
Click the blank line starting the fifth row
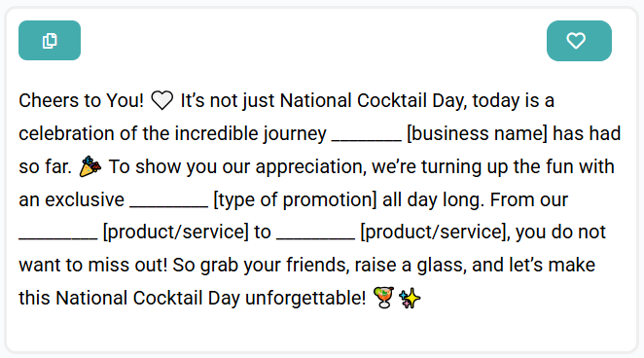(58, 233)
